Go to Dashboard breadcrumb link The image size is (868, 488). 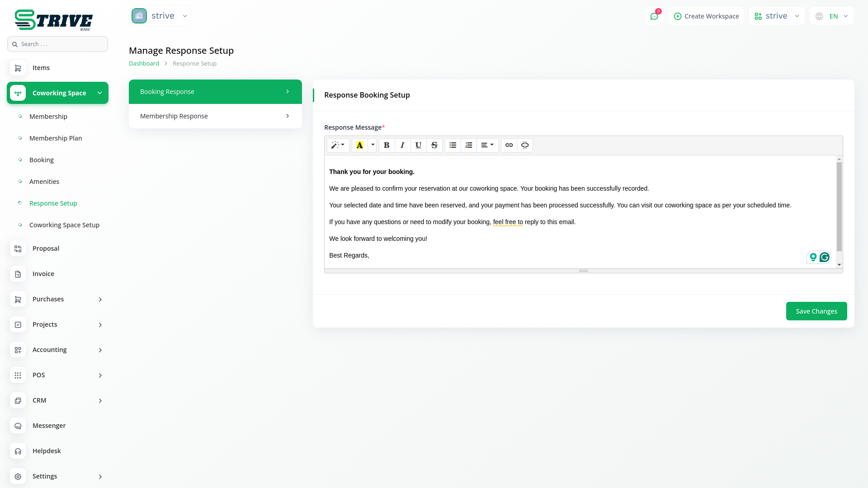click(144, 63)
